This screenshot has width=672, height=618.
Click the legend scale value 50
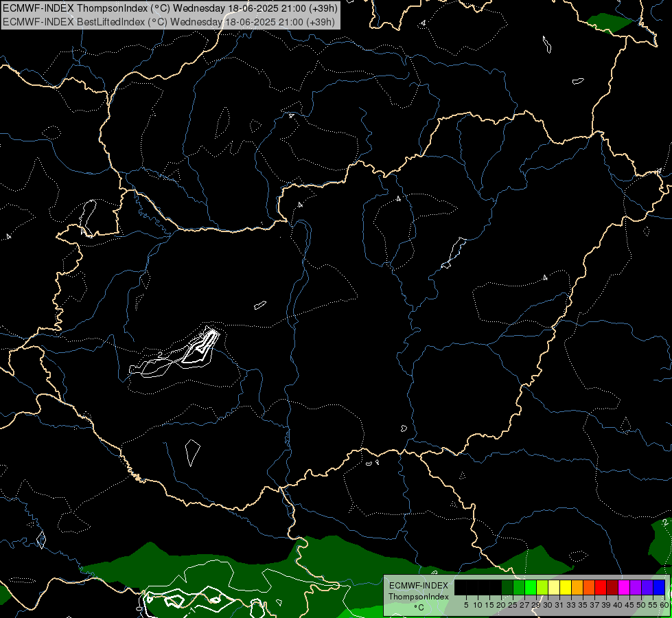pyautogui.click(x=640, y=605)
